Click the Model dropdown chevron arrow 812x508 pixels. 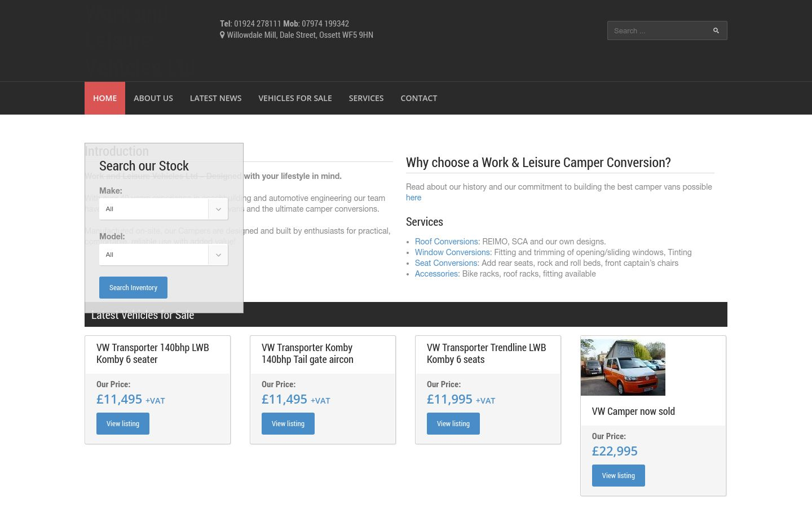(x=218, y=255)
